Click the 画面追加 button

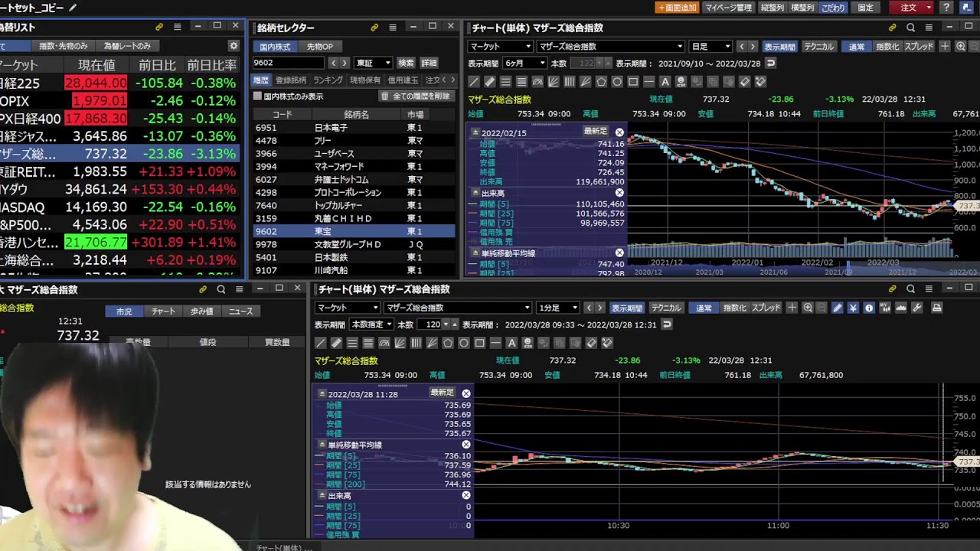coord(677,8)
